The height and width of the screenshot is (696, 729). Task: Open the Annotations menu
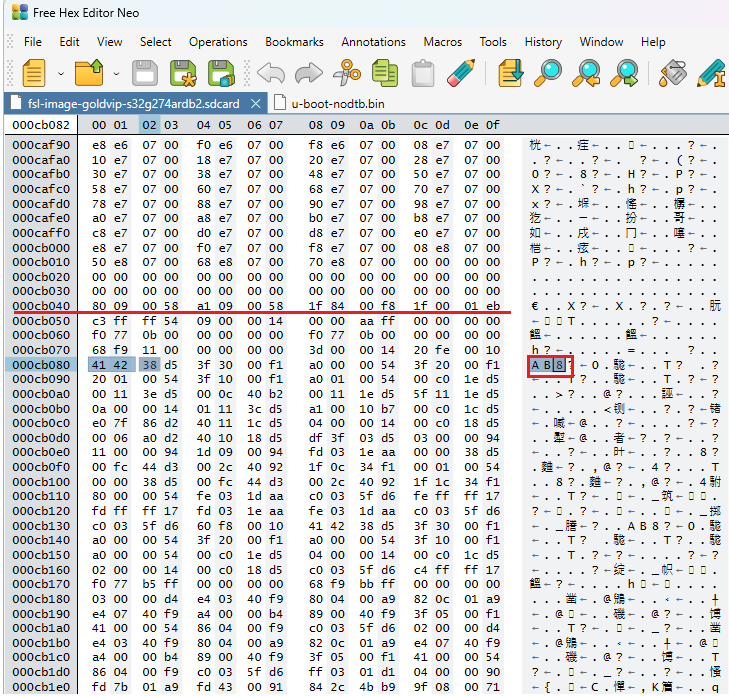373,42
